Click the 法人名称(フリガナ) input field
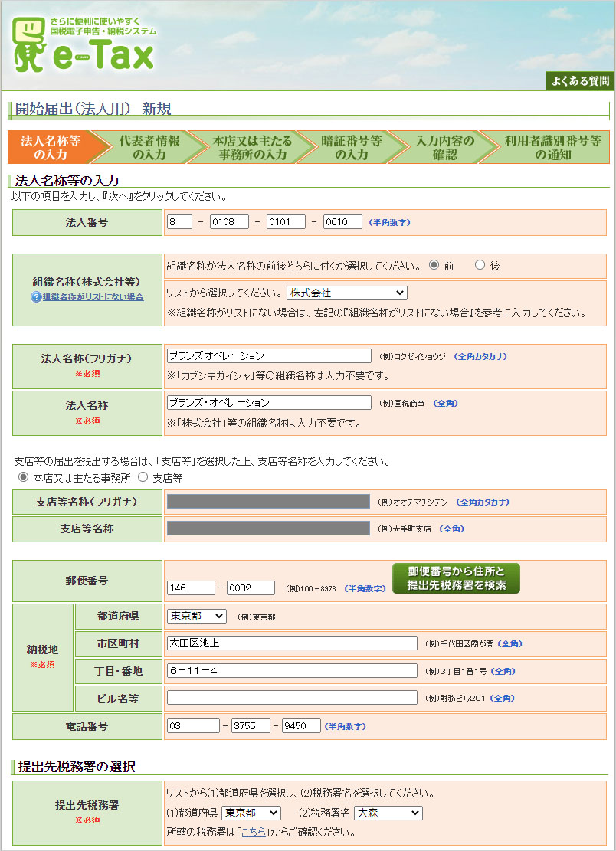This screenshot has width=616, height=851. coord(268,356)
